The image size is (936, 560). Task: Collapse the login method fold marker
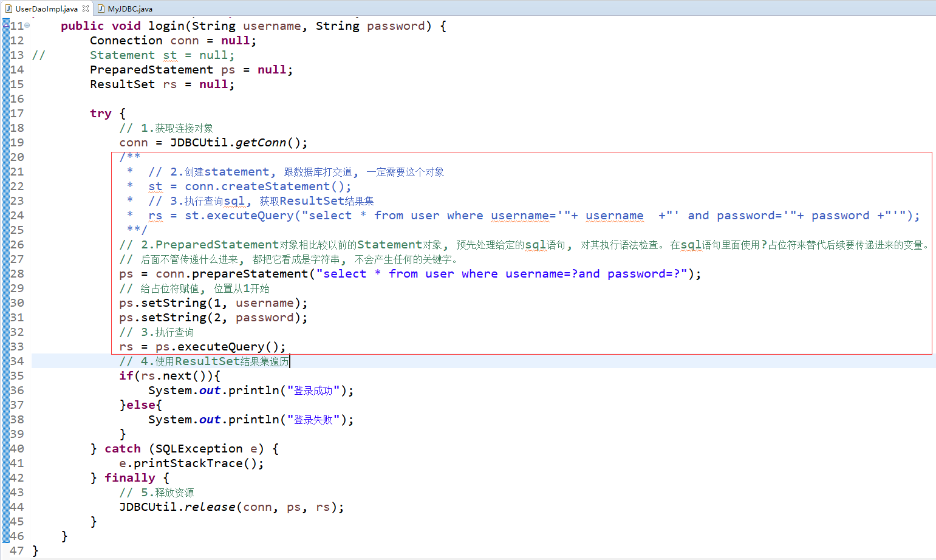27,26
